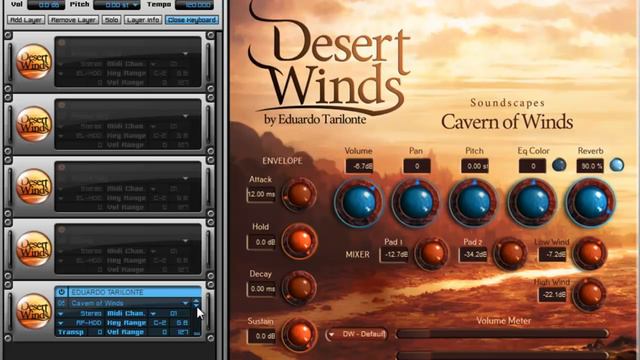Open the DW - Default preset dropdown
The width and height of the screenshot is (640, 360).
[356, 334]
